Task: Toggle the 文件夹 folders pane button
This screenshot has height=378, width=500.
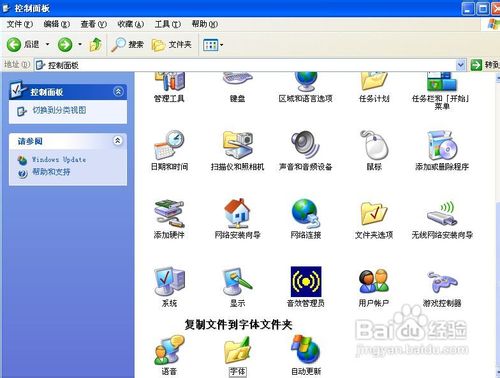Action: click(x=172, y=44)
